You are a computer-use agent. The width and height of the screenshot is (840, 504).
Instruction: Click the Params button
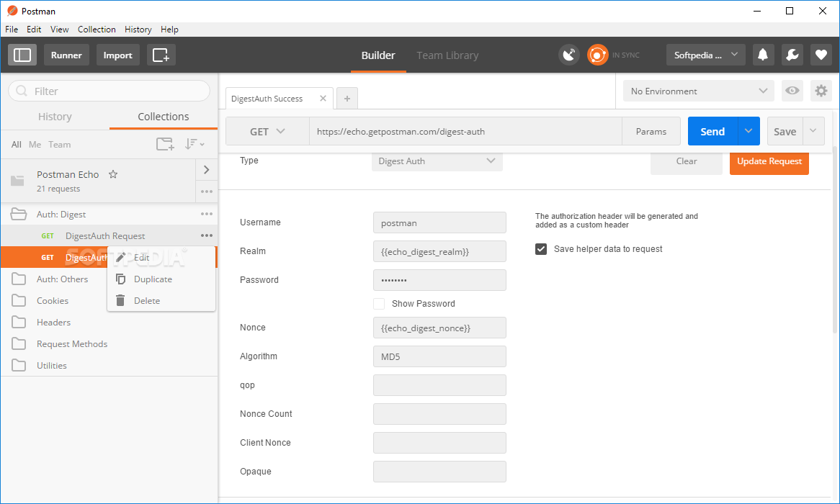pyautogui.click(x=651, y=131)
